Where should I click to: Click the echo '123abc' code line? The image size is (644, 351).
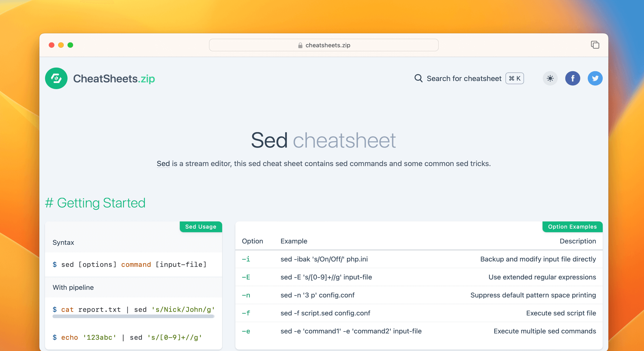pos(127,338)
